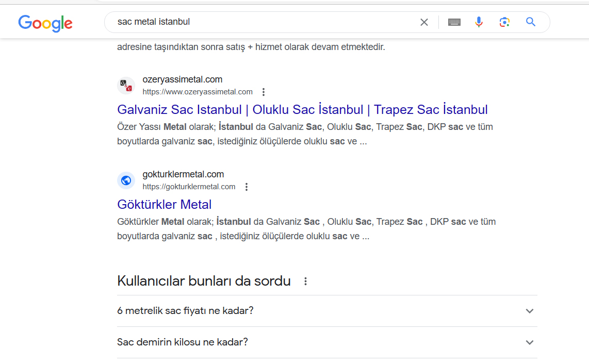Click the text 'adresine taşındıktan sonra satış'
Image resolution: width=589 pixels, height=364 pixels.
point(181,47)
